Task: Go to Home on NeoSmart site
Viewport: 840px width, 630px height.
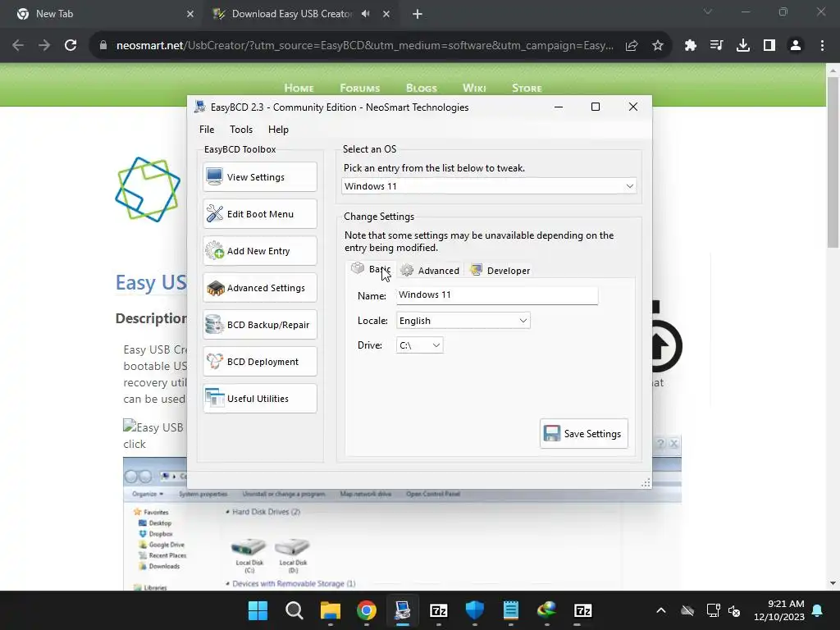Action: [299, 88]
